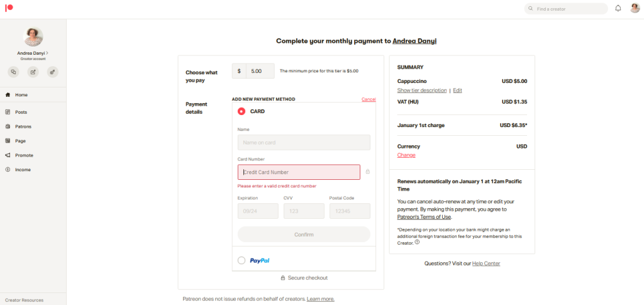This screenshot has width=644, height=305.
Task: Click the Posts icon in the sidebar
Action: (8, 112)
